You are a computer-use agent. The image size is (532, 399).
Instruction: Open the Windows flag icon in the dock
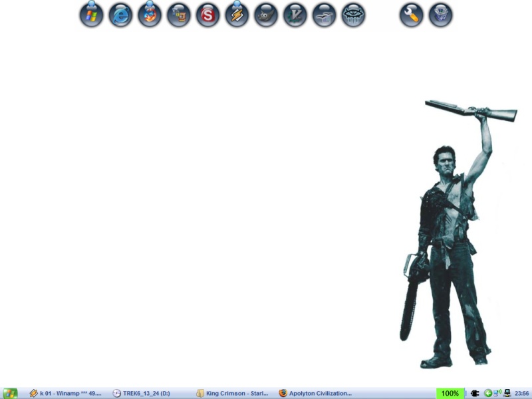point(92,15)
